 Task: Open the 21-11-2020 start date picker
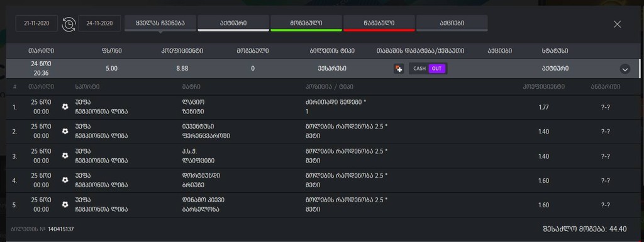pyautogui.click(x=37, y=23)
